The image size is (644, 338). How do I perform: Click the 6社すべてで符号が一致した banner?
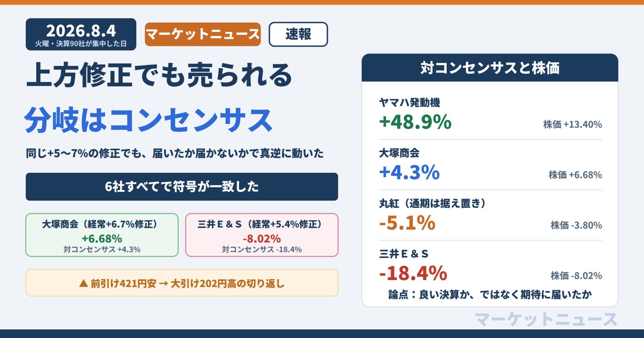pyautogui.click(x=182, y=187)
